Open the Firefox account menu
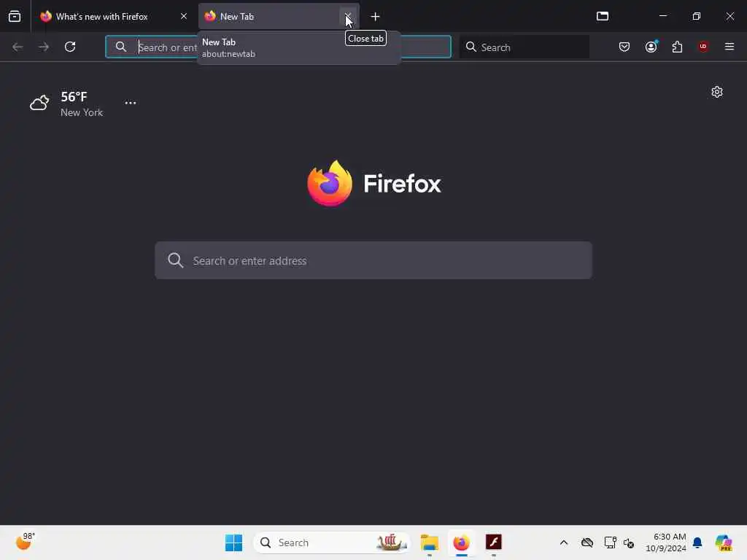Viewport: 747px width, 560px height. coord(651,47)
